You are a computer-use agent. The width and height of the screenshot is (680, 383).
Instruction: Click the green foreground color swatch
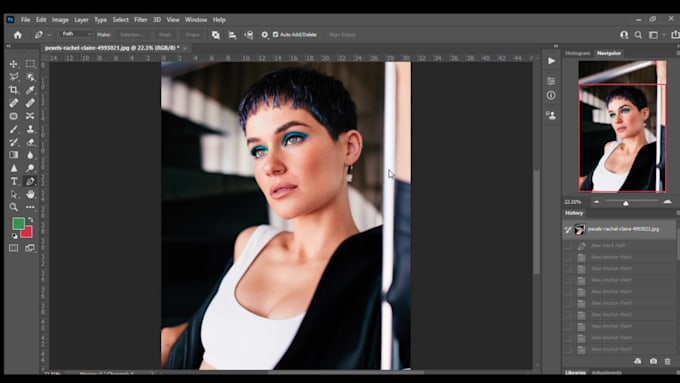18,223
